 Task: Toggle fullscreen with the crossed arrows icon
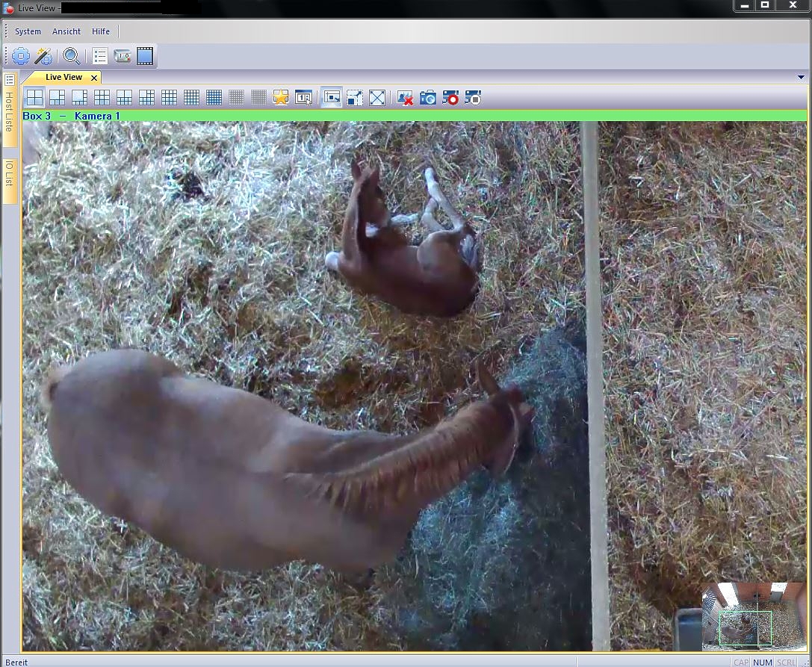377,98
